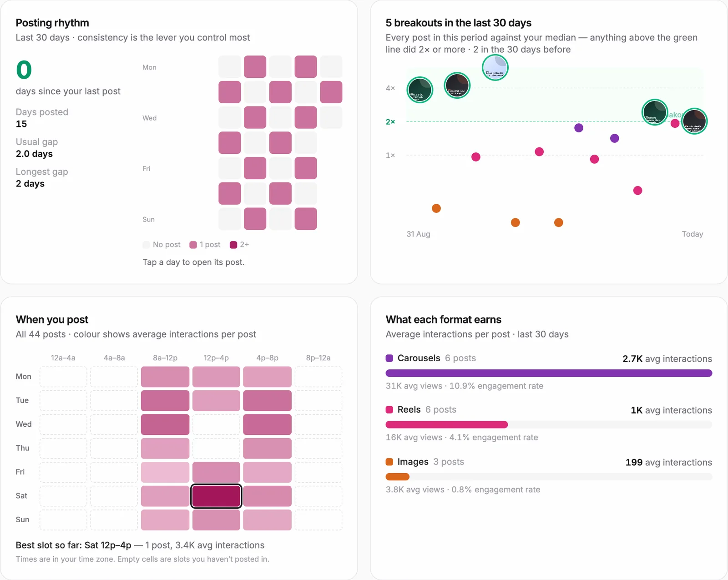Select the highlighted Sat 12p–4p heatmap cell

click(x=216, y=496)
